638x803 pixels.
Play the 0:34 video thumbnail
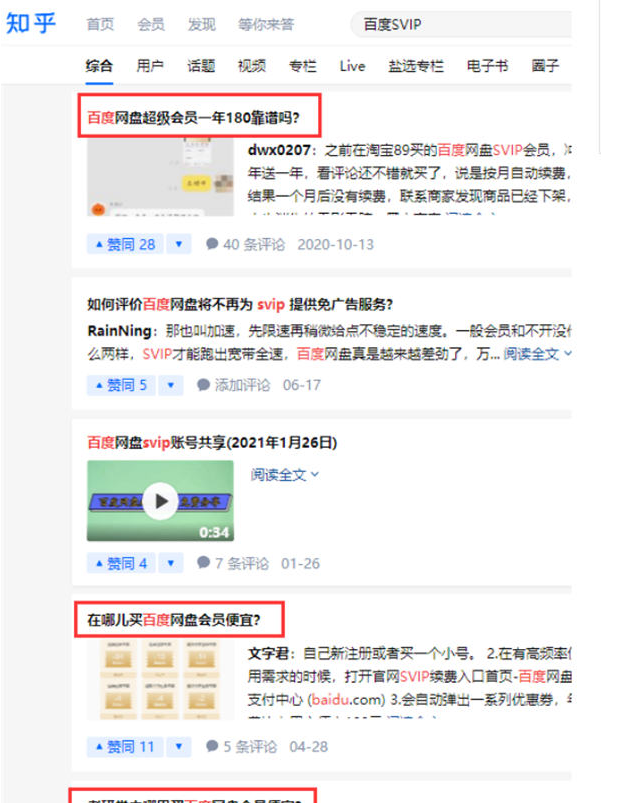pyautogui.click(x=160, y=501)
